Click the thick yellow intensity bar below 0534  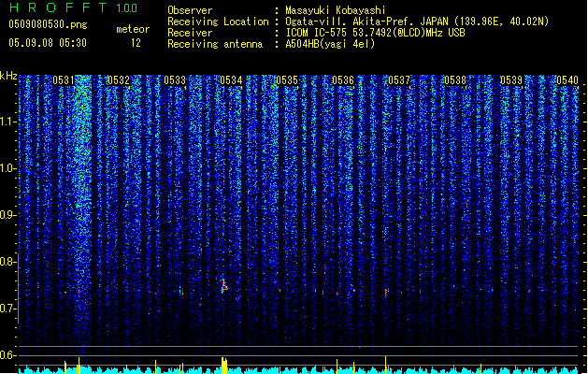tap(224, 366)
